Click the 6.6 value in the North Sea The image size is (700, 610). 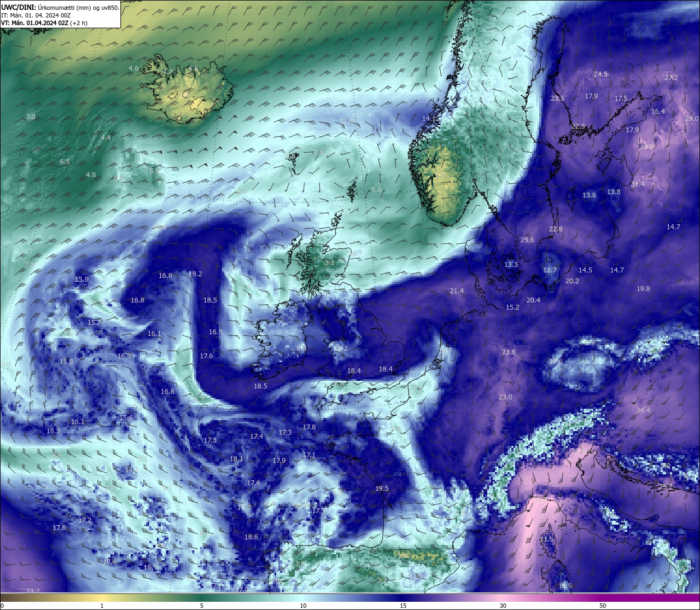(x=376, y=189)
